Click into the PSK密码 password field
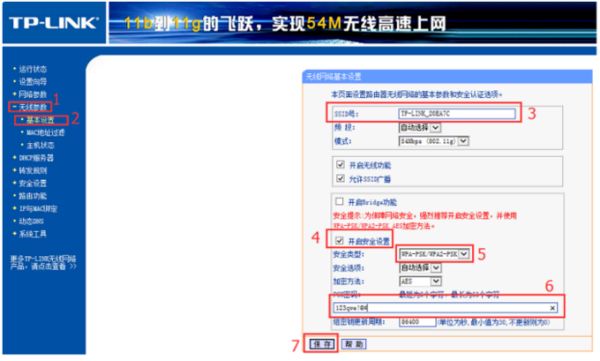This screenshot has height=361, width=600. (x=445, y=308)
